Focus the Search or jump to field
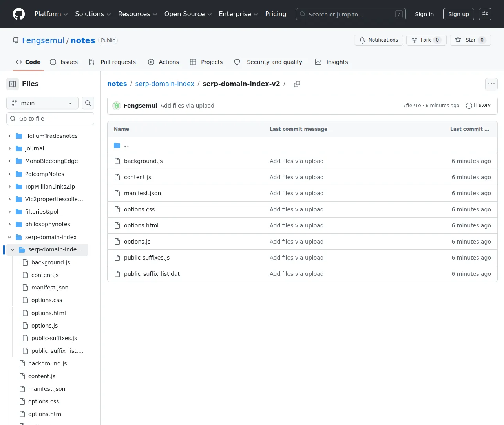The image size is (504, 425). [x=351, y=14]
